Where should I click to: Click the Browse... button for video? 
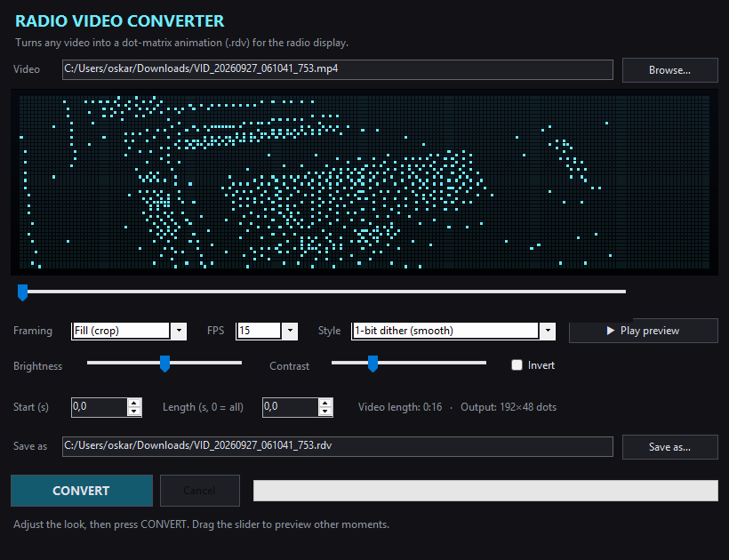click(x=670, y=70)
